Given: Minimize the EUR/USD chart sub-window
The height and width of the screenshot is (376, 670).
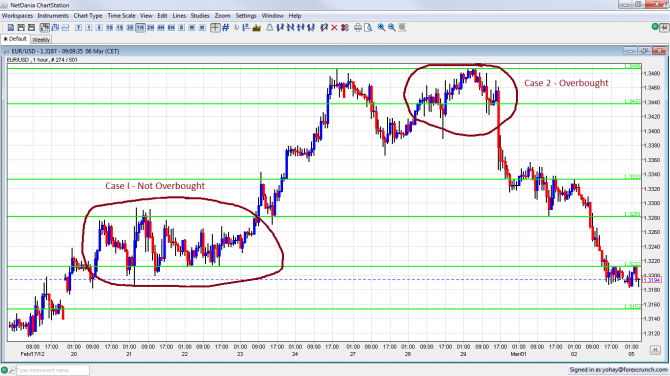Looking at the screenshot, I should [x=630, y=51].
